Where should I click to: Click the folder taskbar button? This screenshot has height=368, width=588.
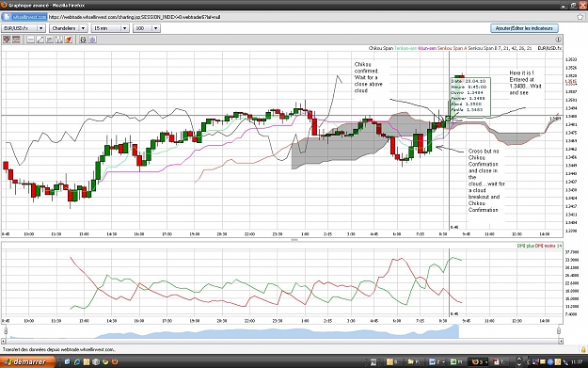(414, 362)
